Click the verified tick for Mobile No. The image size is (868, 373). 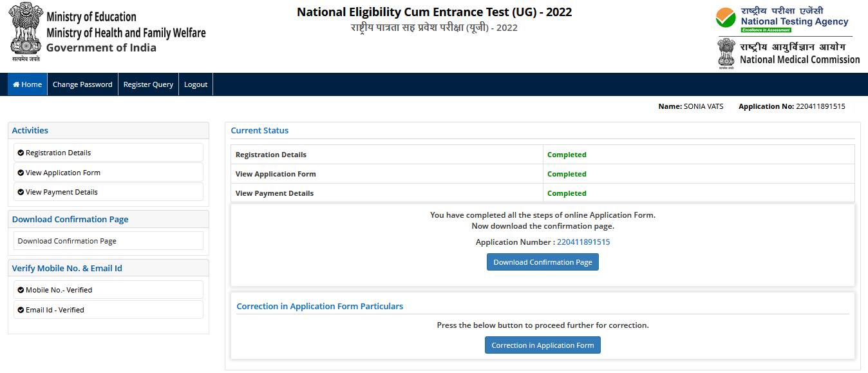(x=21, y=289)
